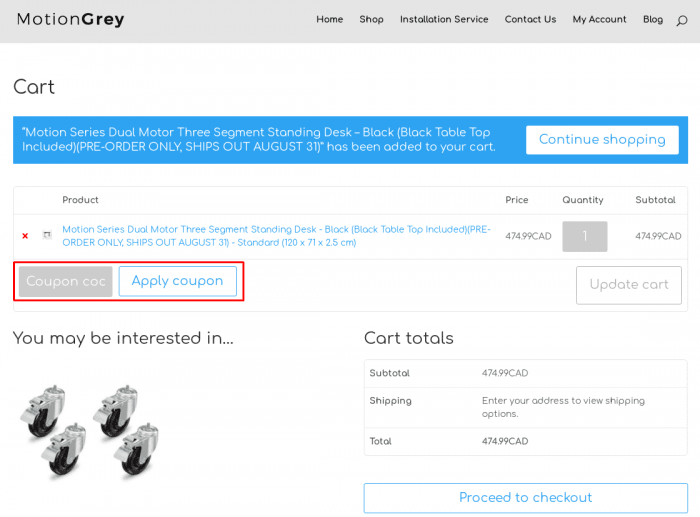Click the Shipping label in Cart totals
700x517 pixels.
[x=390, y=401]
